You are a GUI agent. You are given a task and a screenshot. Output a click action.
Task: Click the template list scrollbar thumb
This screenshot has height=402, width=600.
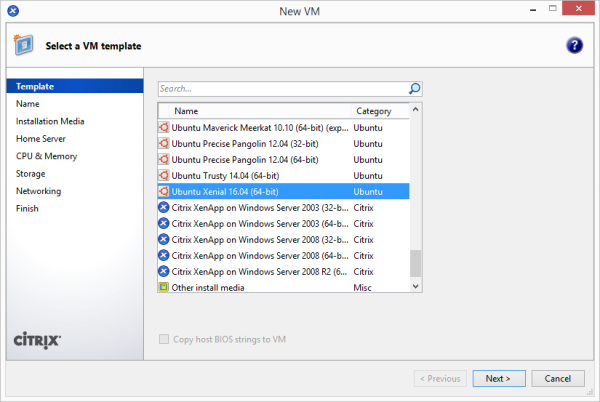pyautogui.click(x=416, y=262)
